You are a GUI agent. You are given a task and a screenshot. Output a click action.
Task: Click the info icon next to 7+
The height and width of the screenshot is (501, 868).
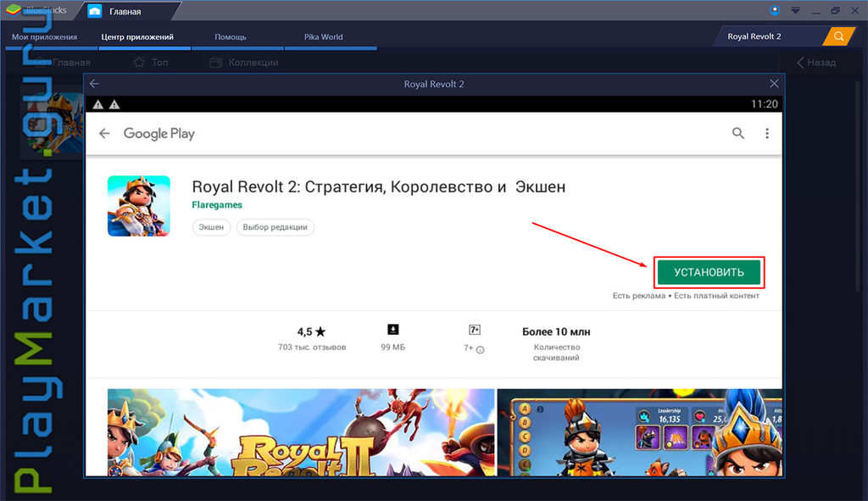[x=480, y=349]
